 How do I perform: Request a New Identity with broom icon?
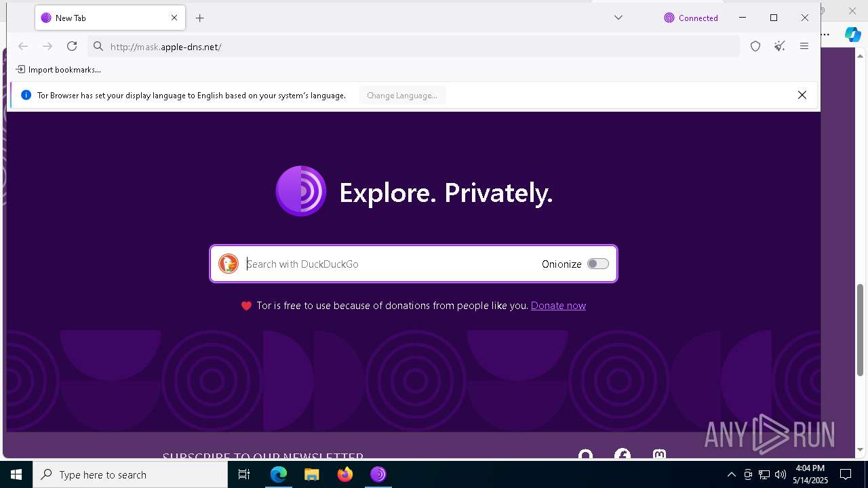point(780,46)
